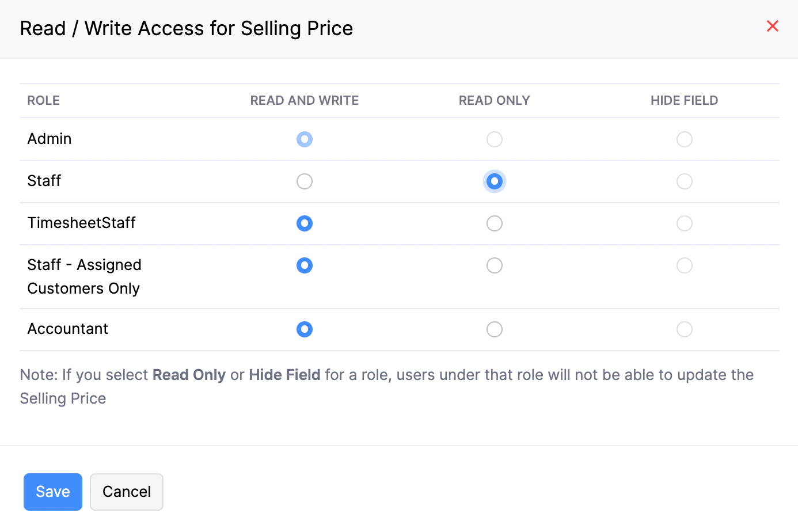The width and height of the screenshot is (798, 532).
Task: Select Read and Write for Staff - Assigned Customers Only
Action: point(305,265)
